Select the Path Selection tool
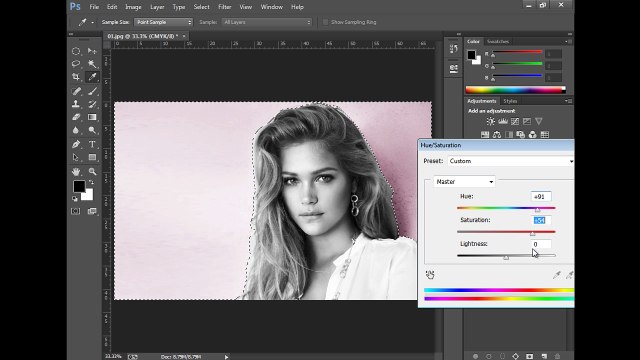The image size is (640, 360). (76, 157)
